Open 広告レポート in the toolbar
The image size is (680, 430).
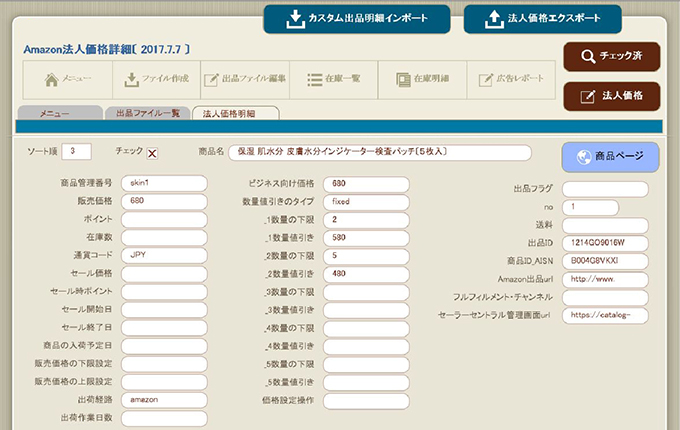(511, 80)
